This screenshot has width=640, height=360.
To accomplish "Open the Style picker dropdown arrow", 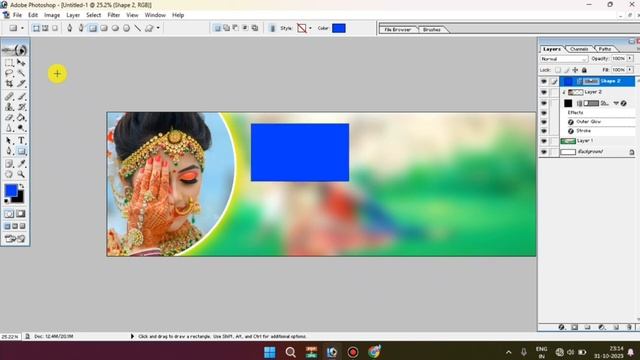I will coord(310,28).
